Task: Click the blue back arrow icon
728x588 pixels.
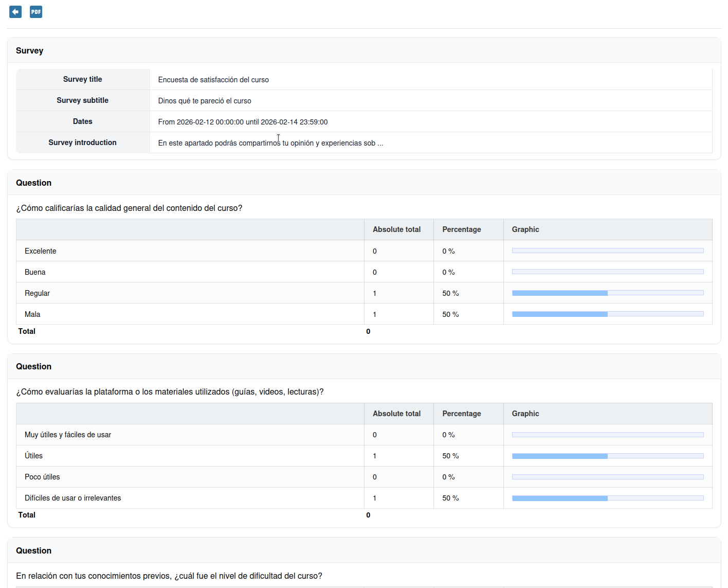Action: pos(15,11)
